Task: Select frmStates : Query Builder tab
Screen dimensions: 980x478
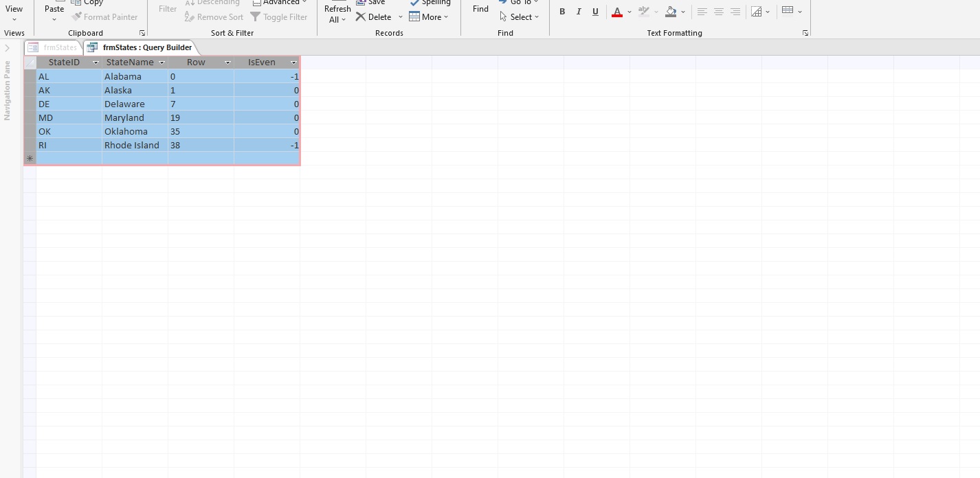Action: (x=141, y=47)
